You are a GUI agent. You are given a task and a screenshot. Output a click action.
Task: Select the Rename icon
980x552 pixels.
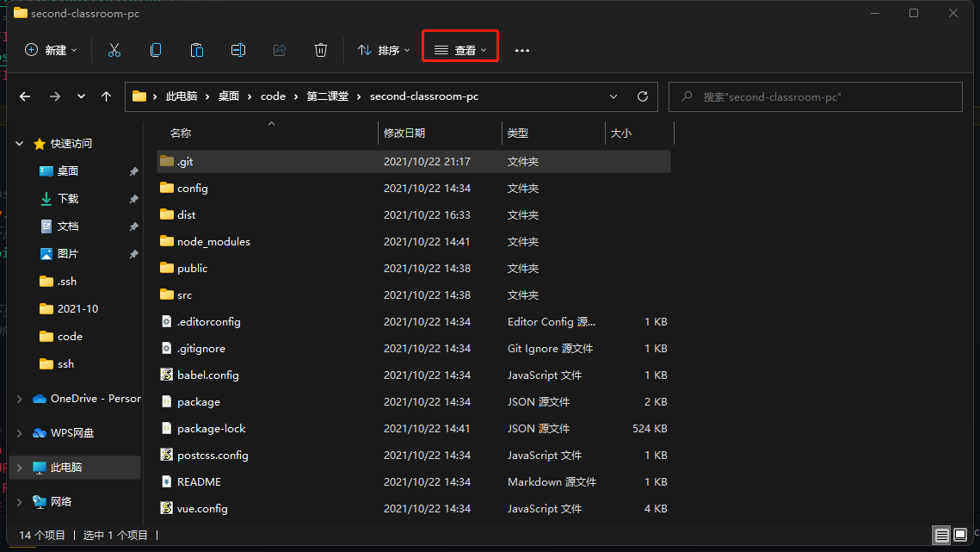coord(238,50)
